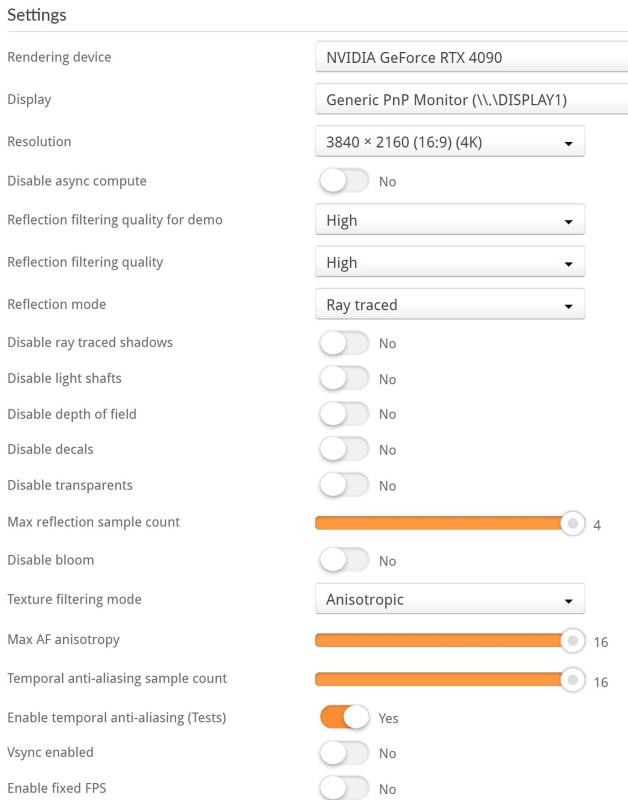Open the Reflection filtering quality dropdown
Screen dimensions: 628x800
(449, 262)
